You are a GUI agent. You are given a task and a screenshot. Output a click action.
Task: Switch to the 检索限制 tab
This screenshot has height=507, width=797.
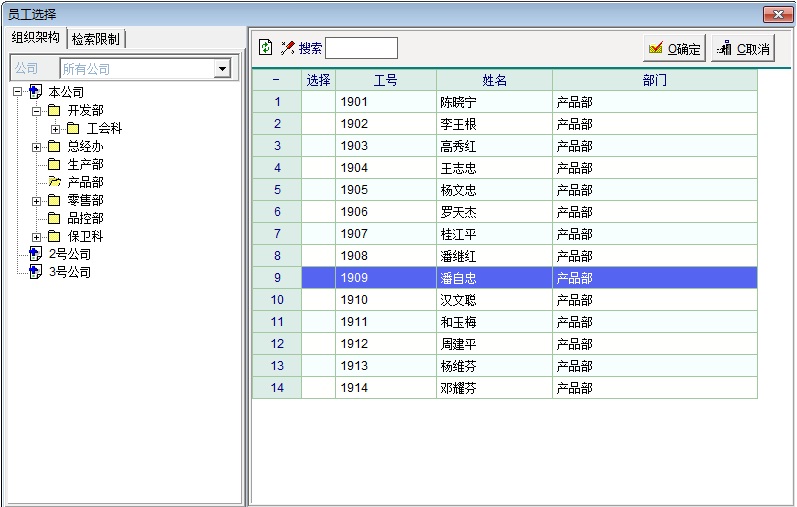pyautogui.click(x=96, y=39)
